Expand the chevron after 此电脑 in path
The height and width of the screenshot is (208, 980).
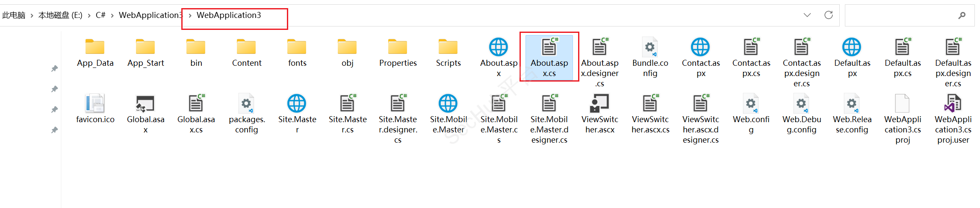coord(32,16)
